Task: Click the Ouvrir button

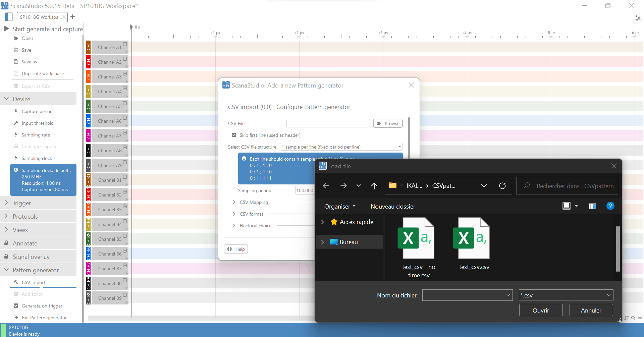Action: tap(541, 310)
